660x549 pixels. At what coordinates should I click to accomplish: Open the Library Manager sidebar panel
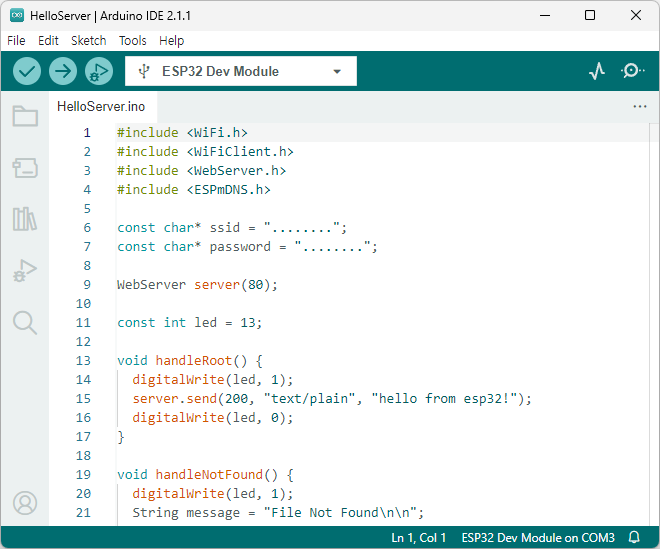[x=25, y=219]
